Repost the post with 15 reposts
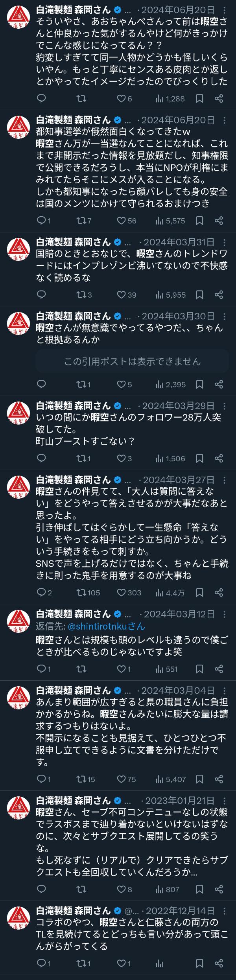The image size is (236, 980). (x=82, y=779)
